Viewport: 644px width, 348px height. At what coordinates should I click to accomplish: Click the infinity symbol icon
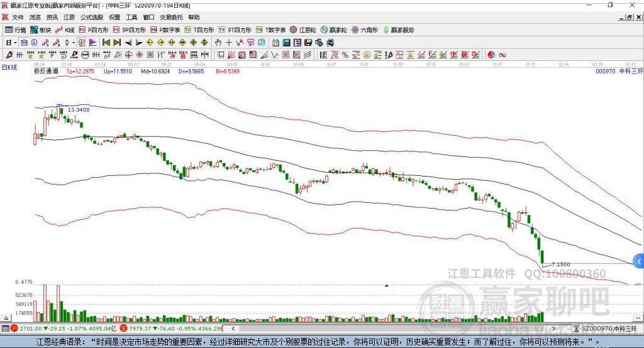click(x=502, y=55)
